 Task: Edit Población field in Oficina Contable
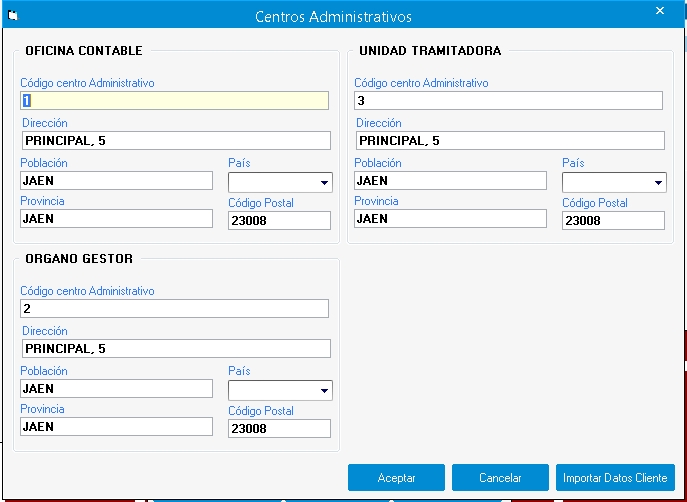[x=117, y=180]
